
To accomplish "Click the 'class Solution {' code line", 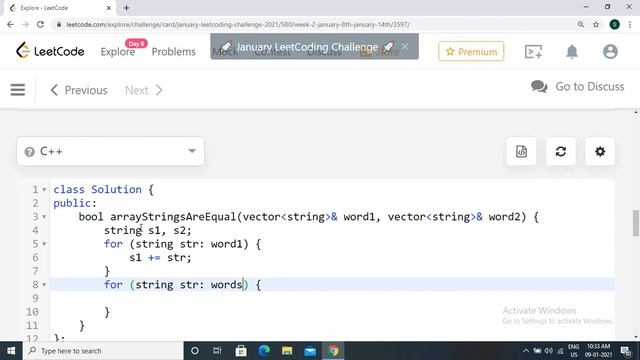I will [x=104, y=190].
